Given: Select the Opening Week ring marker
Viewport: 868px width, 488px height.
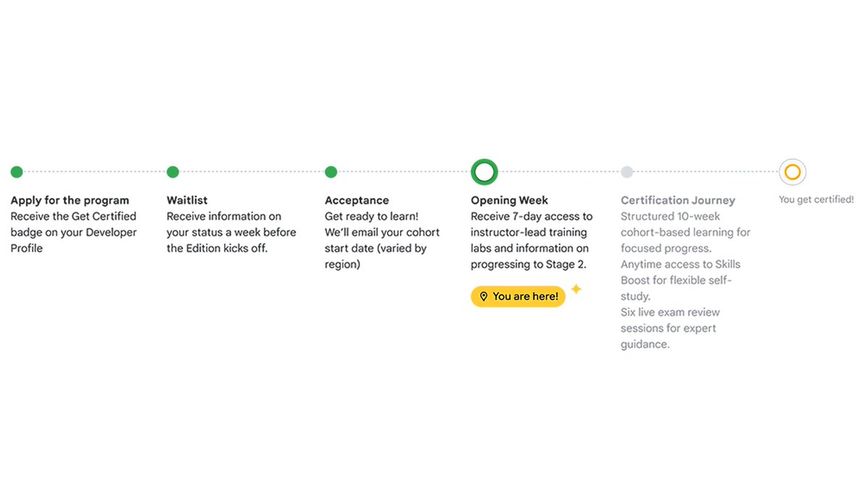Looking at the screenshot, I should tap(484, 172).
